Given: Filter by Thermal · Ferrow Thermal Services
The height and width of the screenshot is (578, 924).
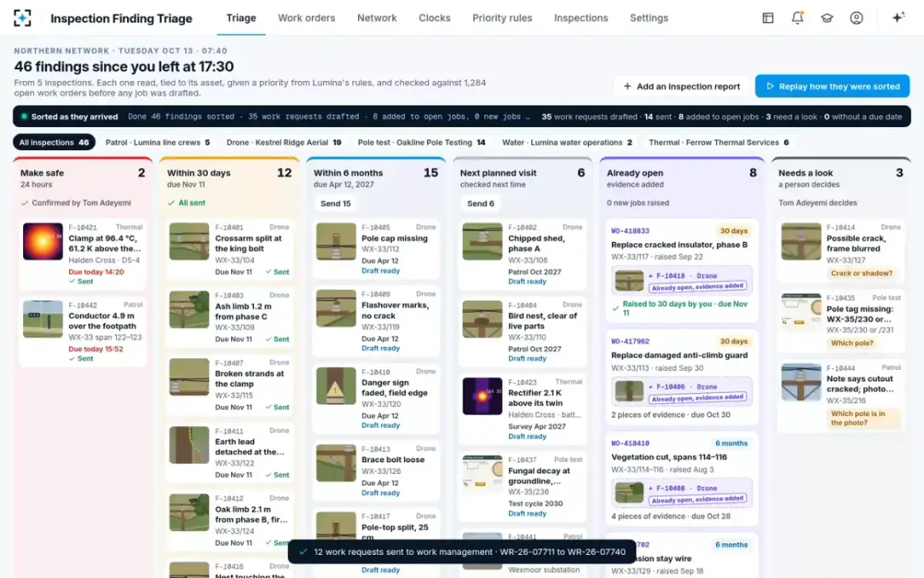Looking at the screenshot, I should [x=719, y=143].
